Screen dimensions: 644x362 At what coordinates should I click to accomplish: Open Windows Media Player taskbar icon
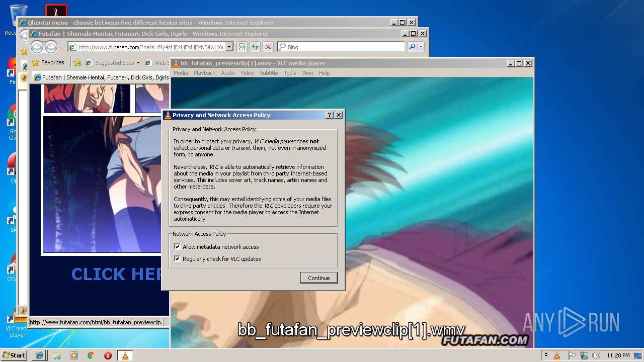click(74, 355)
